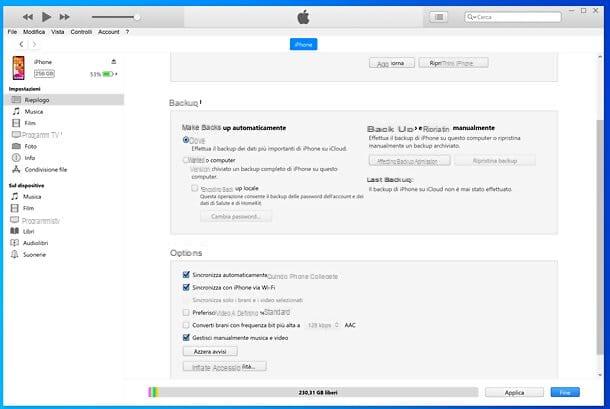
Task: Select the iCloud backup radio button
Action: pyautogui.click(x=186, y=140)
